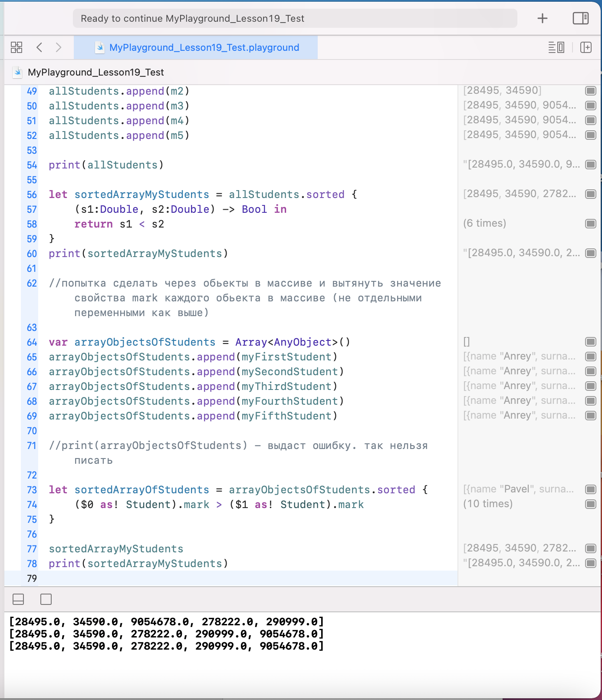
Task: Click 'Bool' type on line 57
Action: pyautogui.click(x=254, y=209)
